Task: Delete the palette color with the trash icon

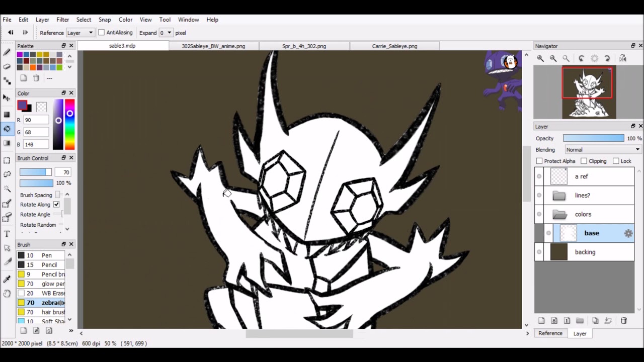Action: [36, 78]
